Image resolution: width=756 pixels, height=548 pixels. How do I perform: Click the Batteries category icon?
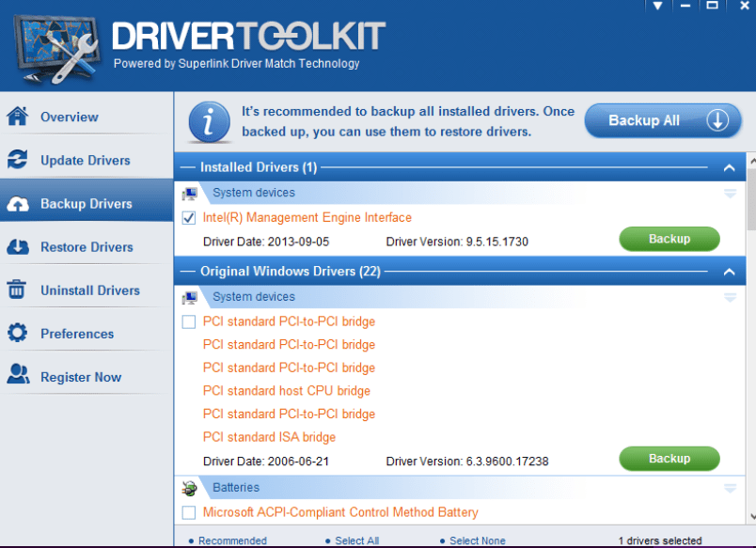[x=189, y=489]
